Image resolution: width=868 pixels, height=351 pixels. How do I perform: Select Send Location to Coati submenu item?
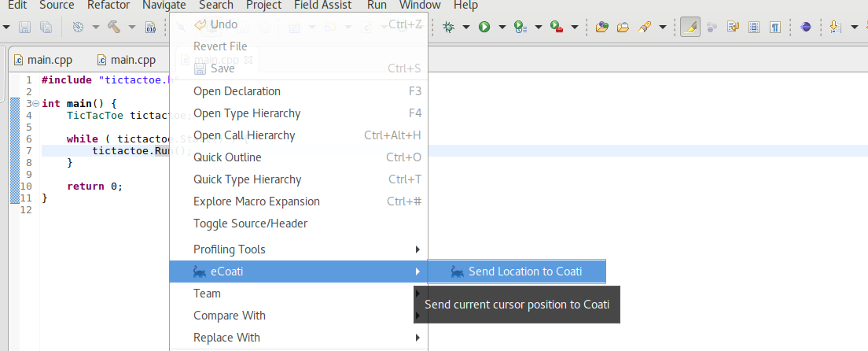(x=517, y=272)
